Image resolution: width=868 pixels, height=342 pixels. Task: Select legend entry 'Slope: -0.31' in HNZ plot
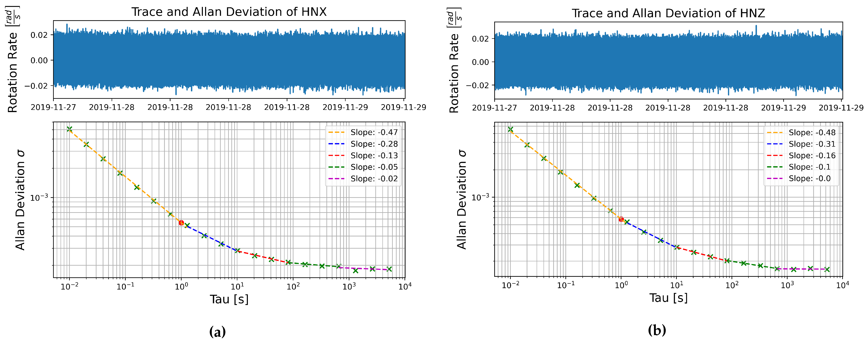801,144
